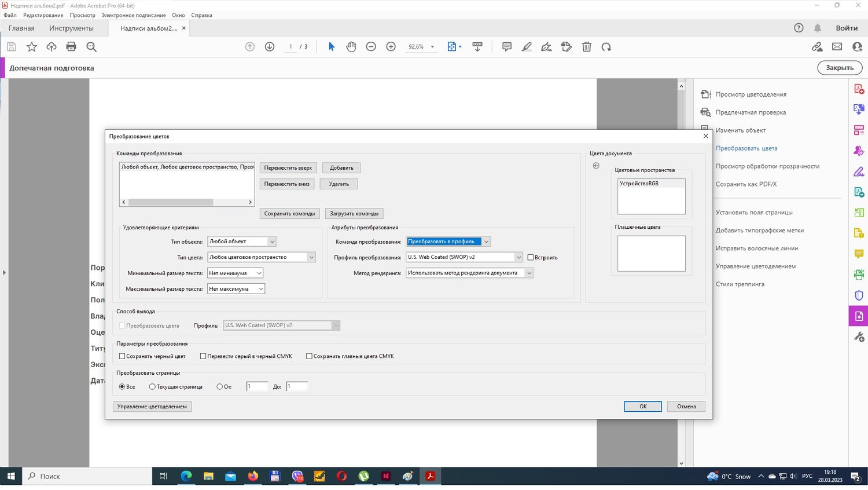Screen dimensions: 868x490
Task: Check Перевести серый в черный CMYK
Action: (203, 356)
